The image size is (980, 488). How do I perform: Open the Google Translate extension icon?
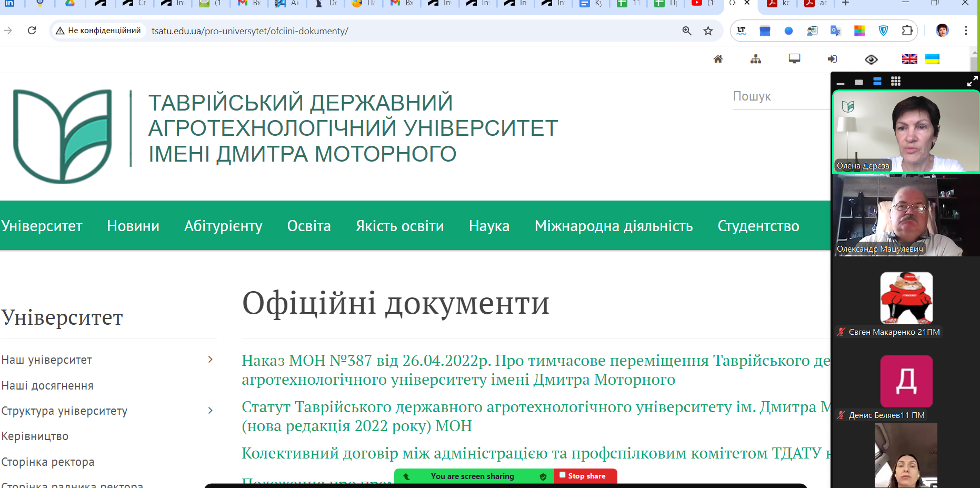(x=835, y=31)
